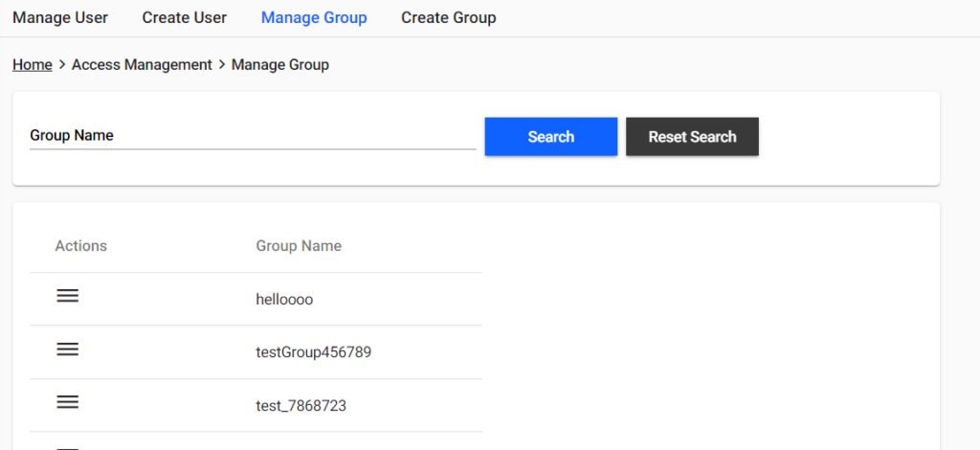Select the test_7868723 group entry

coord(301,406)
